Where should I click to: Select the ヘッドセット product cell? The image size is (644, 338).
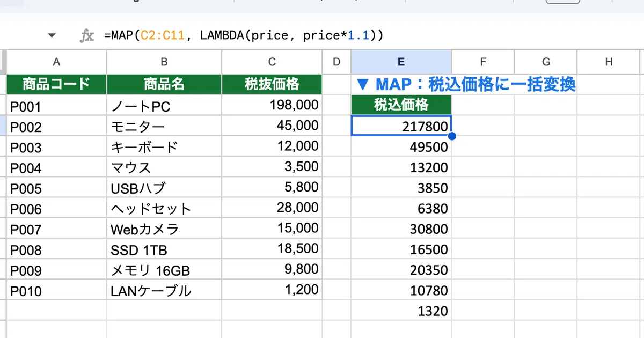coord(164,208)
